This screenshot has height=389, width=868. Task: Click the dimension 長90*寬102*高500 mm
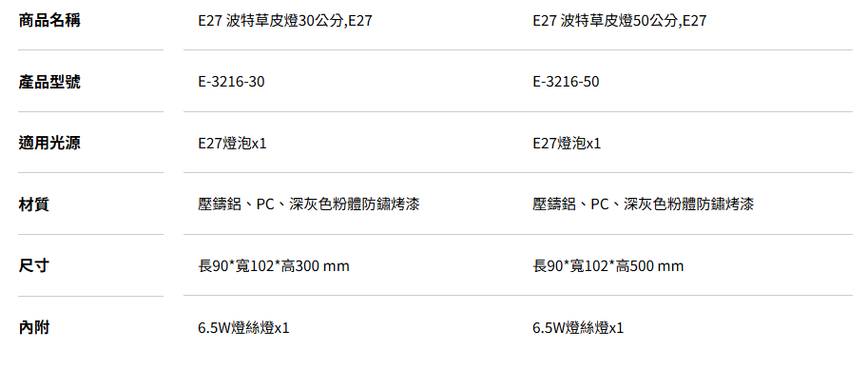tap(608, 266)
